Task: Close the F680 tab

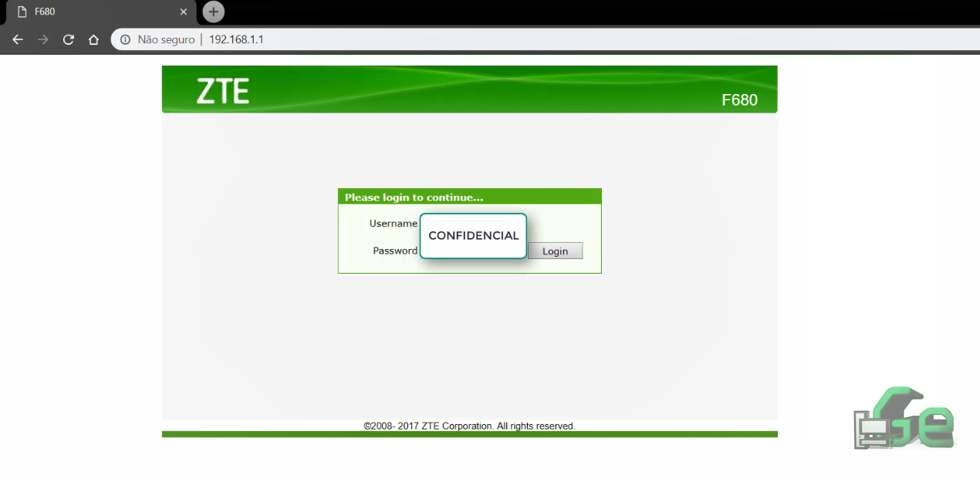Action: [x=184, y=12]
